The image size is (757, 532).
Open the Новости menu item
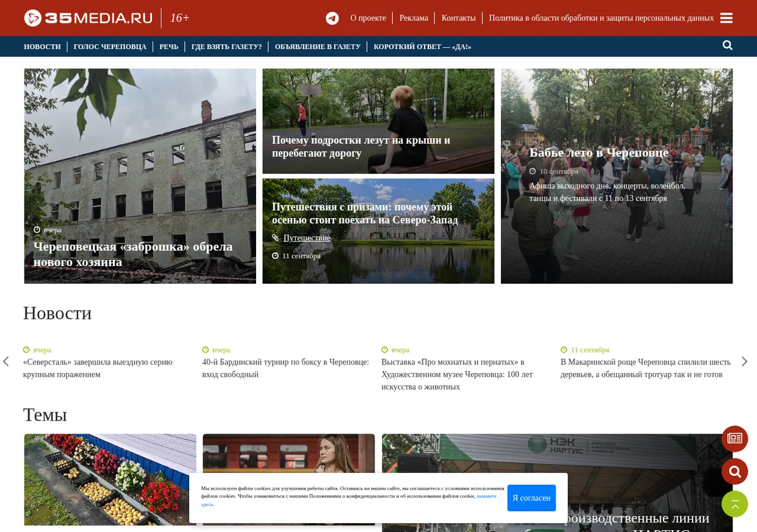(x=42, y=47)
